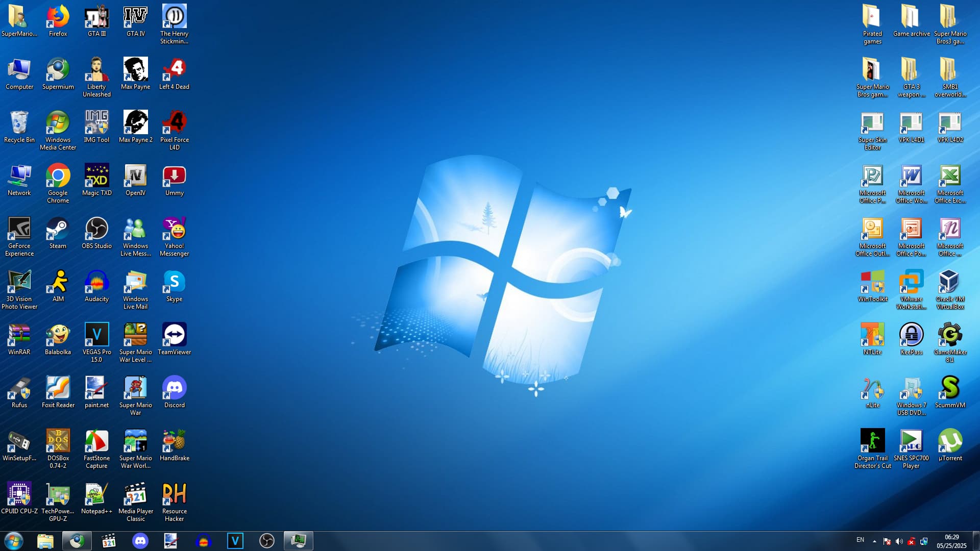Screen dimensions: 980x551
Task: Open the Ummy downloader icon
Action: tap(174, 180)
